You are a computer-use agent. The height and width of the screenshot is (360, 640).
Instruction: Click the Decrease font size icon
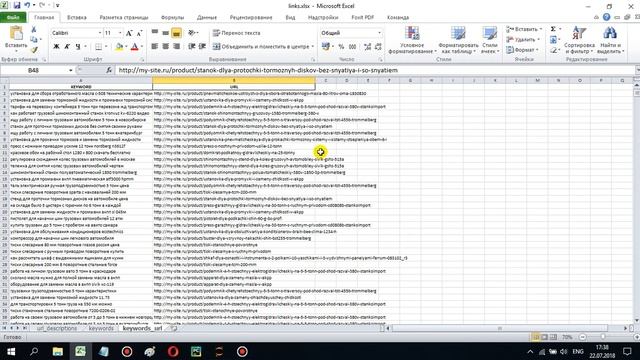[x=139, y=33]
